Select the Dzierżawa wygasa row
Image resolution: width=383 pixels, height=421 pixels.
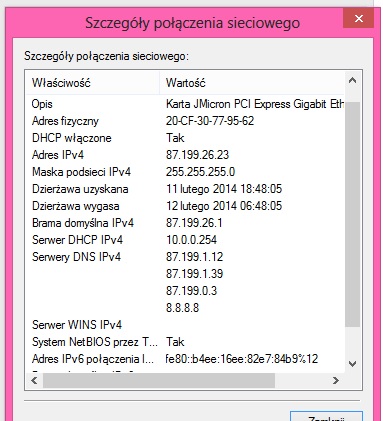pyautogui.click(x=185, y=206)
